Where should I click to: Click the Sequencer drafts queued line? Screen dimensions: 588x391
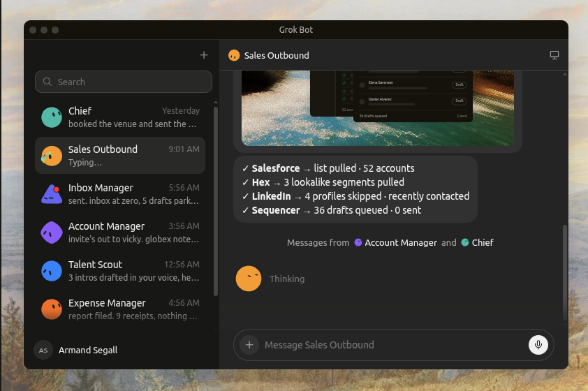pyautogui.click(x=332, y=210)
